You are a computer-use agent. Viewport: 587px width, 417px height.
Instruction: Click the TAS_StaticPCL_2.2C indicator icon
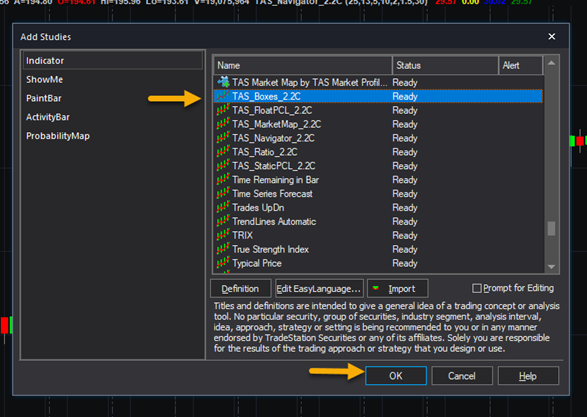[223, 165]
